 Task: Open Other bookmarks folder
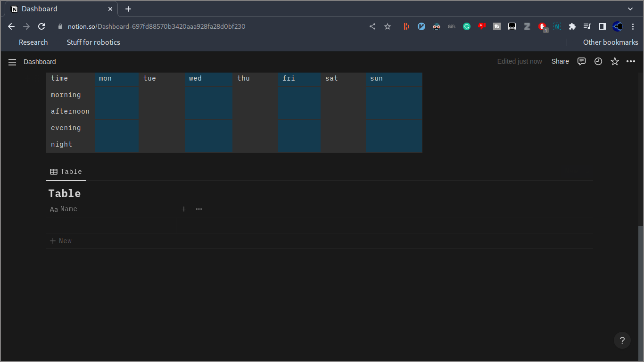click(x=611, y=42)
